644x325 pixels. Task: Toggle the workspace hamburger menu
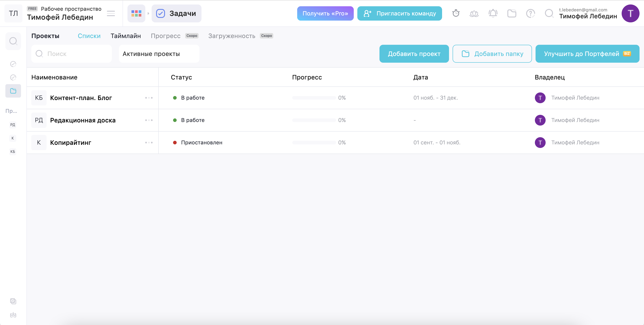click(x=111, y=13)
